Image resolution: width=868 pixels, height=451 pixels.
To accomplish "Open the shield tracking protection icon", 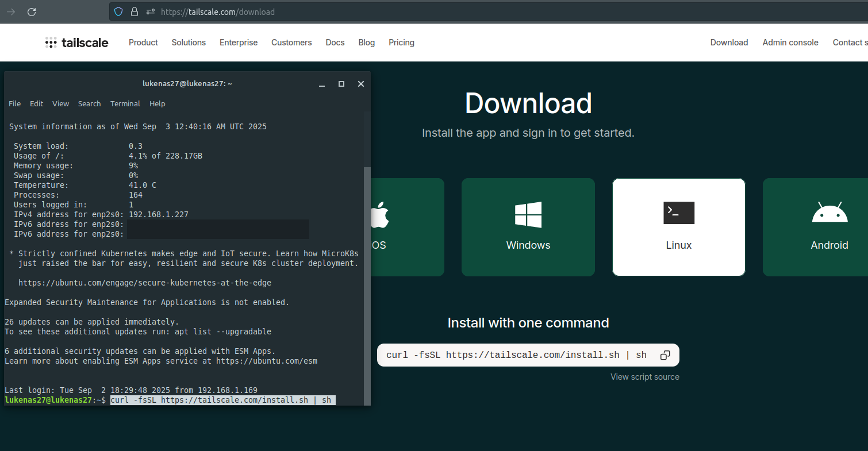I will [119, 11].
